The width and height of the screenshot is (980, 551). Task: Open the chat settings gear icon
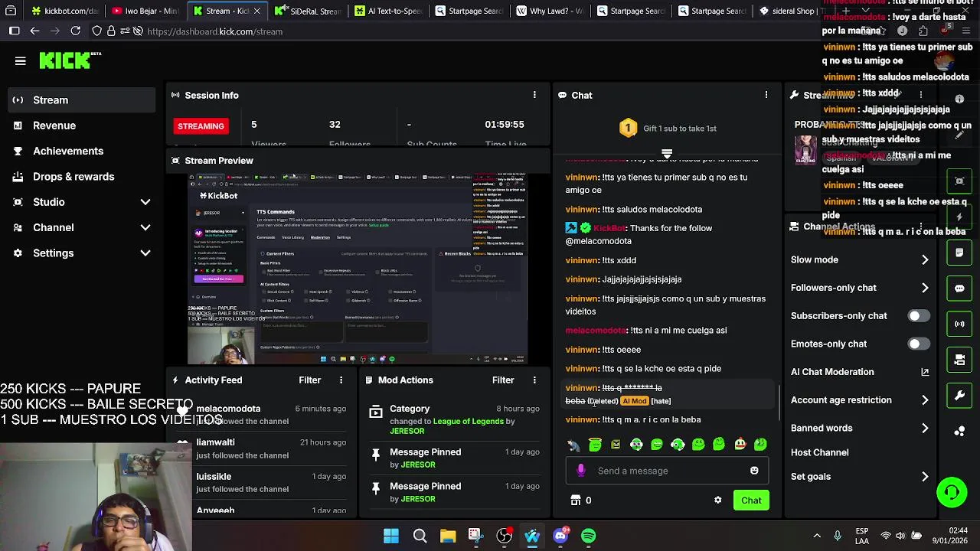[x=717, y=500]
